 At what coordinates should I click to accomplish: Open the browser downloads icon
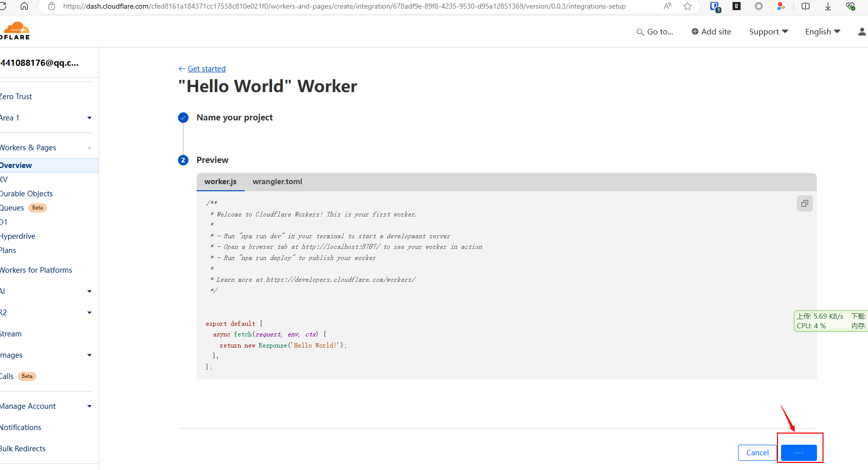pyautogui.click(x=828, y=6)
